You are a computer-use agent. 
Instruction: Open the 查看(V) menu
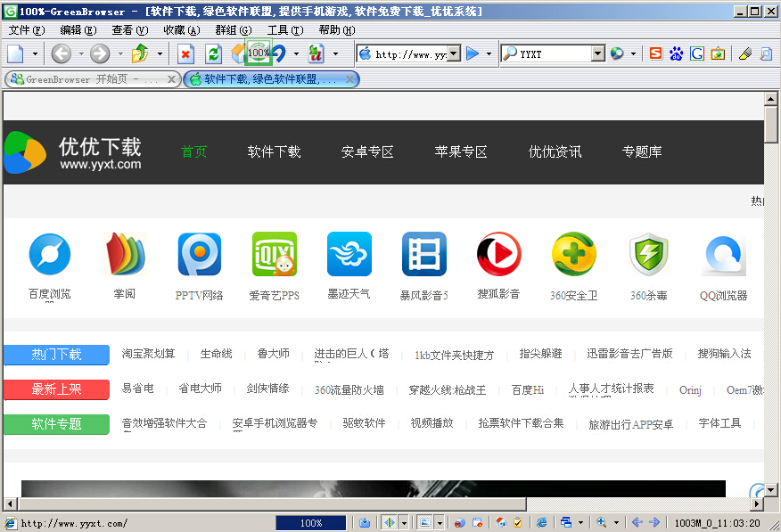point(130,30)
